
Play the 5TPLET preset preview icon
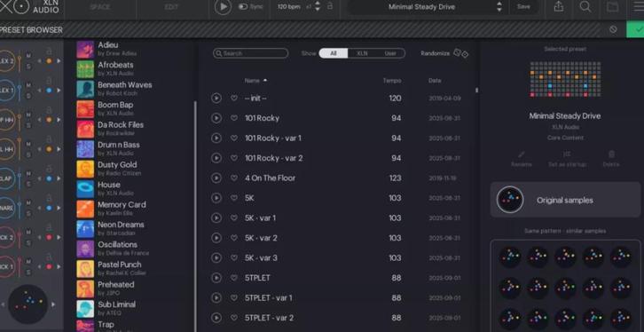coord(216,278)
